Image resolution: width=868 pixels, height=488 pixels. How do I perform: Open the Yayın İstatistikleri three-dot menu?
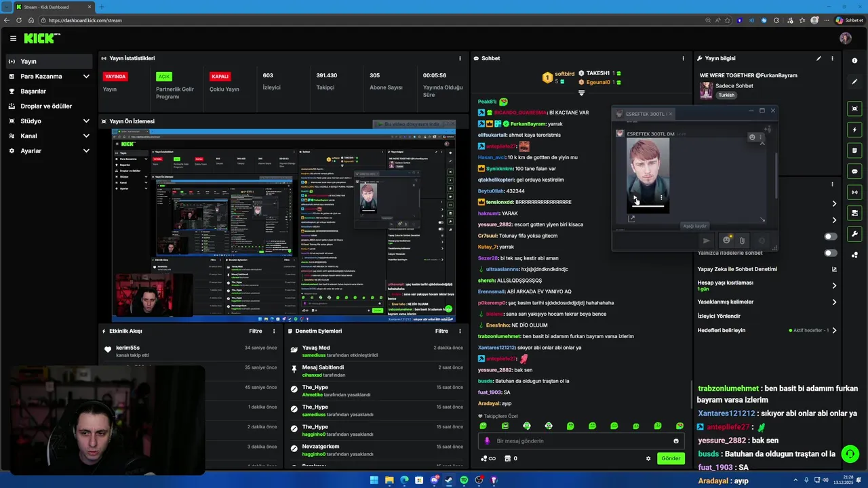[x=460, y=58]
